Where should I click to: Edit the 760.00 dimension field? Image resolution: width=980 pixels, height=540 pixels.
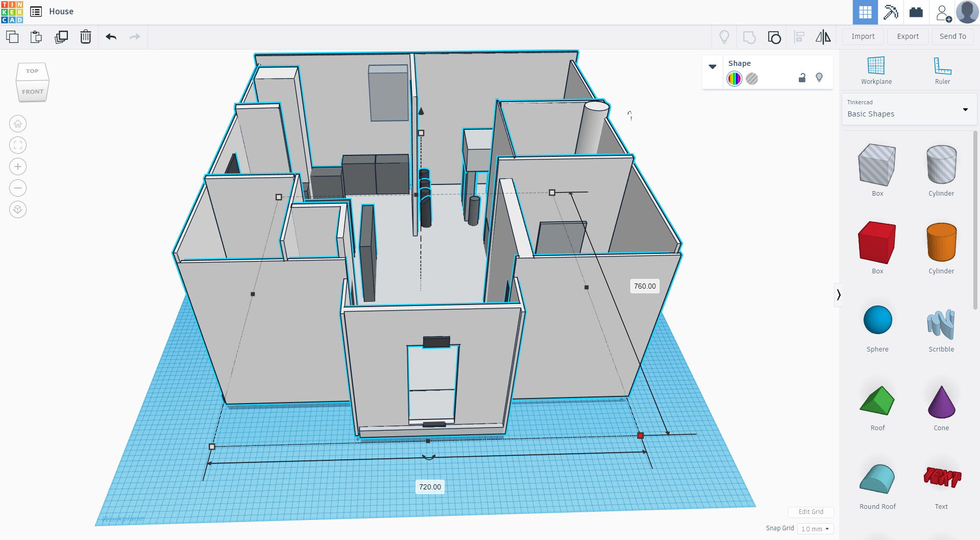point(645,286)
